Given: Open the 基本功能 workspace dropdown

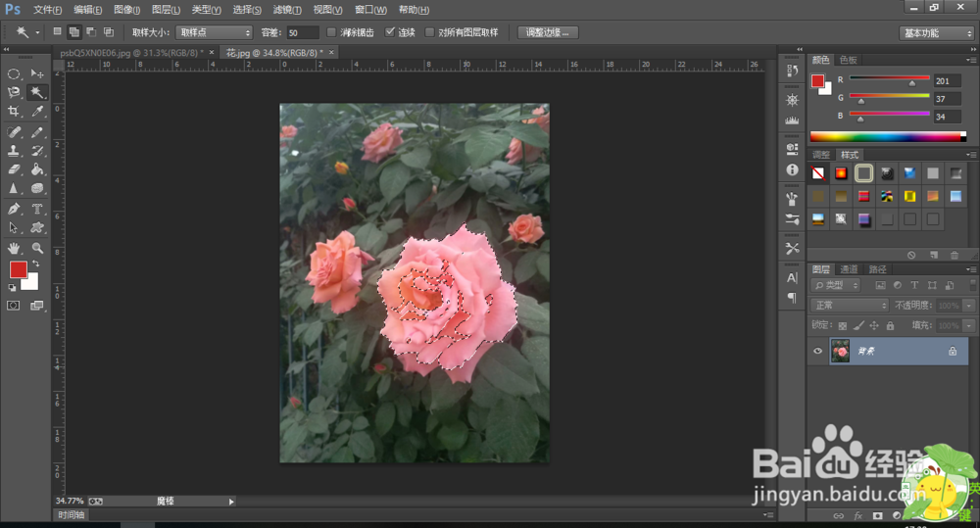Looking at the screenshot, I should point(936,33).
